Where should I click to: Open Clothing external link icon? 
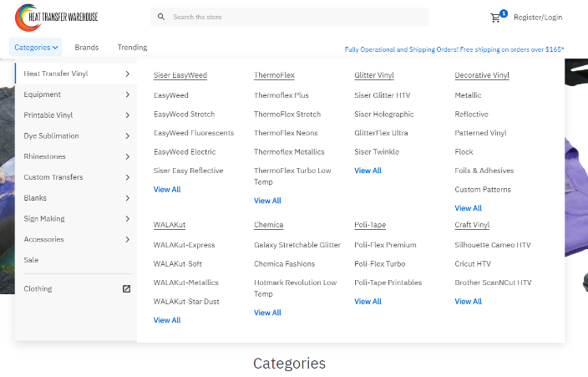click(127, 288)
